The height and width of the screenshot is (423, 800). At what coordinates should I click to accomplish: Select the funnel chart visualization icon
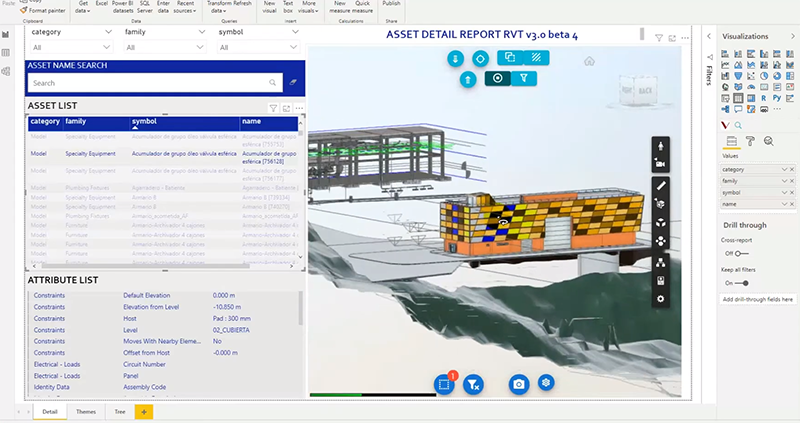coord(738,76)
